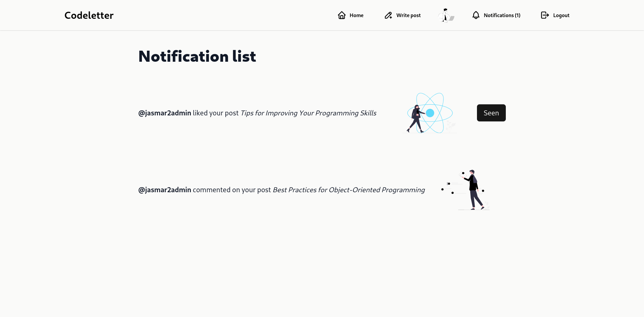Open the Home menu link text
The image size is (644, 317).
[x=357, y=15]
